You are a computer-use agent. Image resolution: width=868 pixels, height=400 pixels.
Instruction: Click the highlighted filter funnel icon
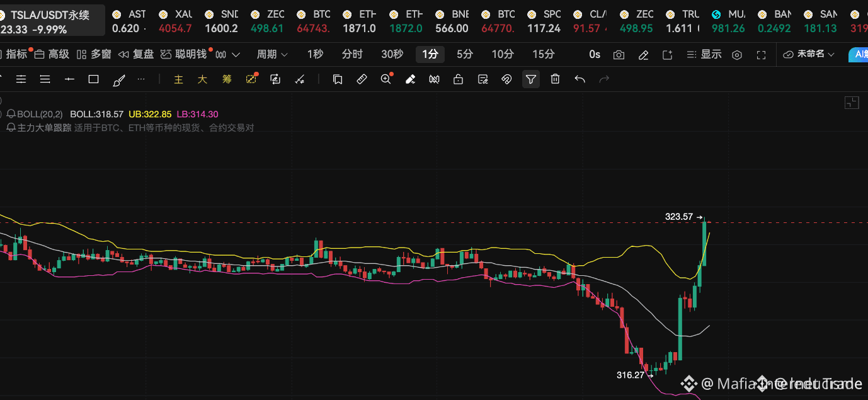pos(531,79)
